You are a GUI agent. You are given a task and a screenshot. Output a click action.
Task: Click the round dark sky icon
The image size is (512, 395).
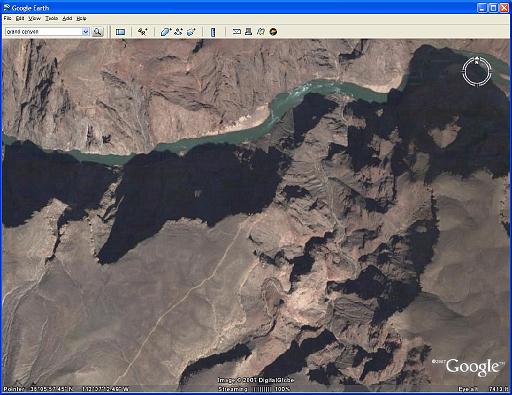pos(273,32)
